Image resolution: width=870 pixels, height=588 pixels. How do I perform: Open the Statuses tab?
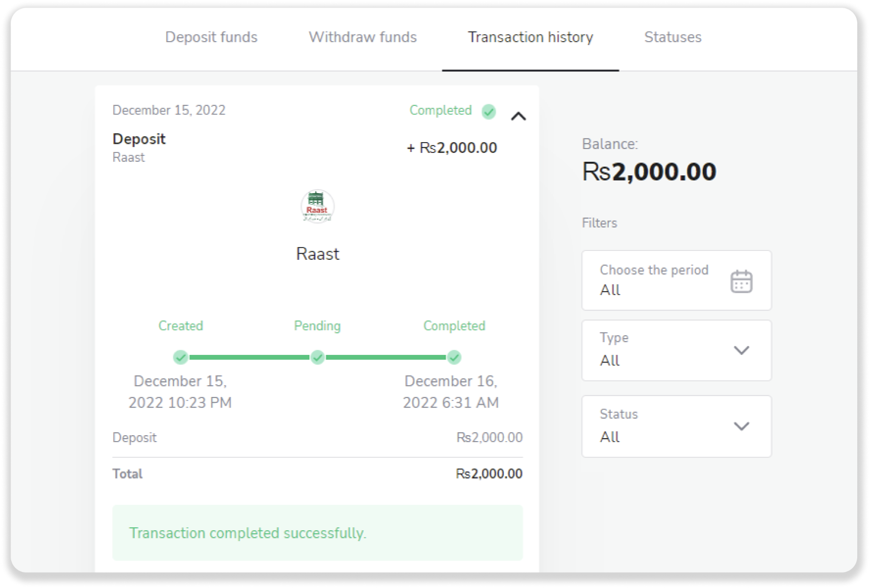coord(672,37)
